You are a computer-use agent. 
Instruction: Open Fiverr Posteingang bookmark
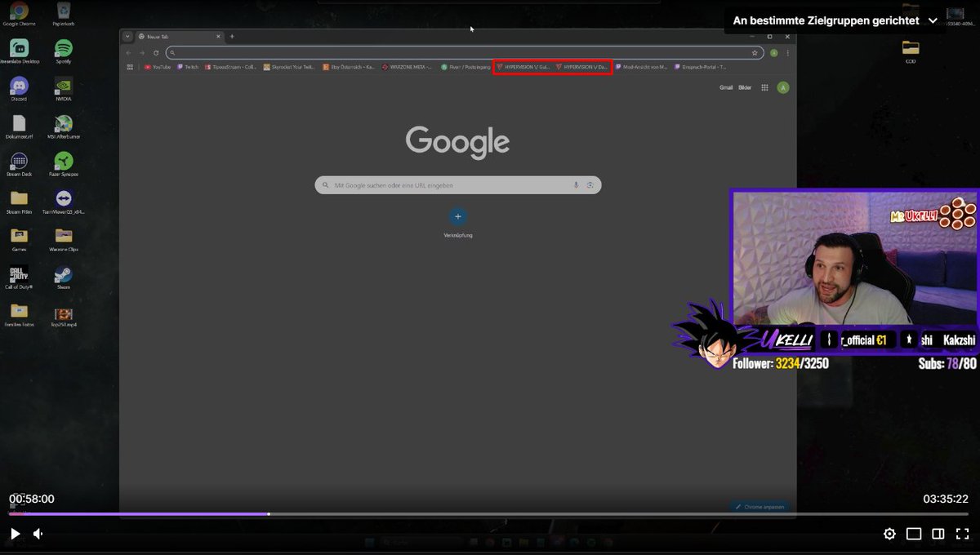(x=466, y=67)
